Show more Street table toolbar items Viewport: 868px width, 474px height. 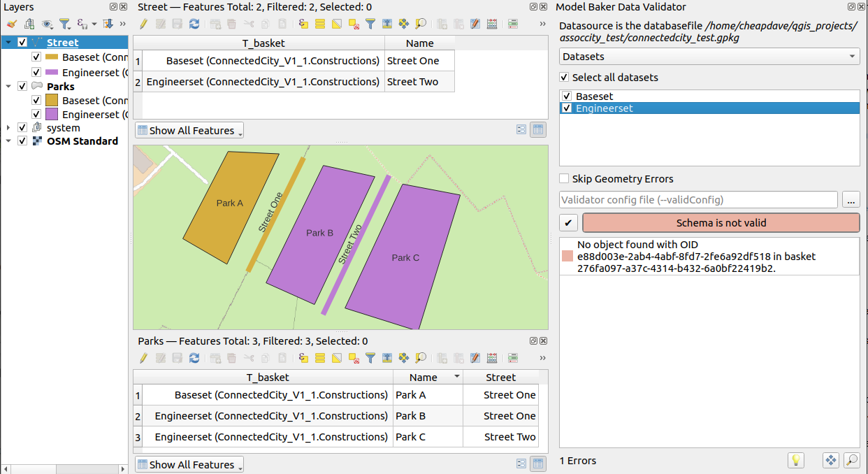543,24
